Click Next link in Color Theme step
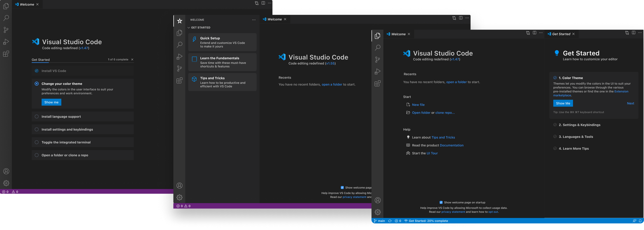644x230 pixels. pyautogui.click(x=630, y=103)
